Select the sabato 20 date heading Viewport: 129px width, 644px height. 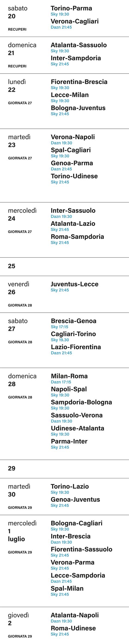[x=18, y=12]
